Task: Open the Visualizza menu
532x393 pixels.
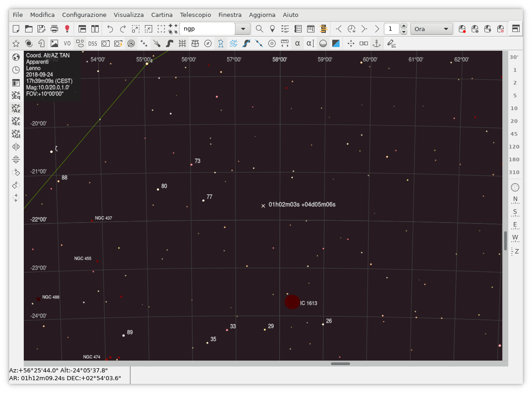Action: coord(128,15)
